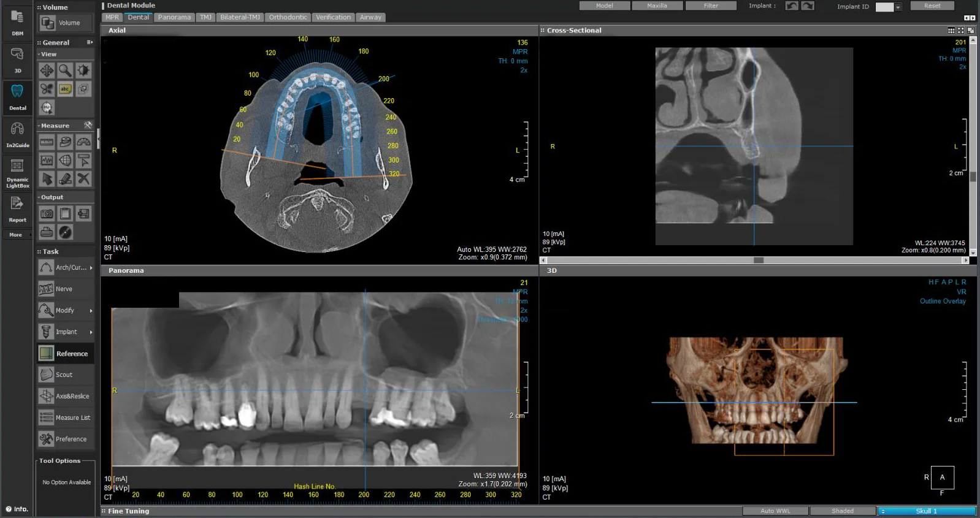
Task: Select the Zoom magnifier tool
Action: pos(65,70)
